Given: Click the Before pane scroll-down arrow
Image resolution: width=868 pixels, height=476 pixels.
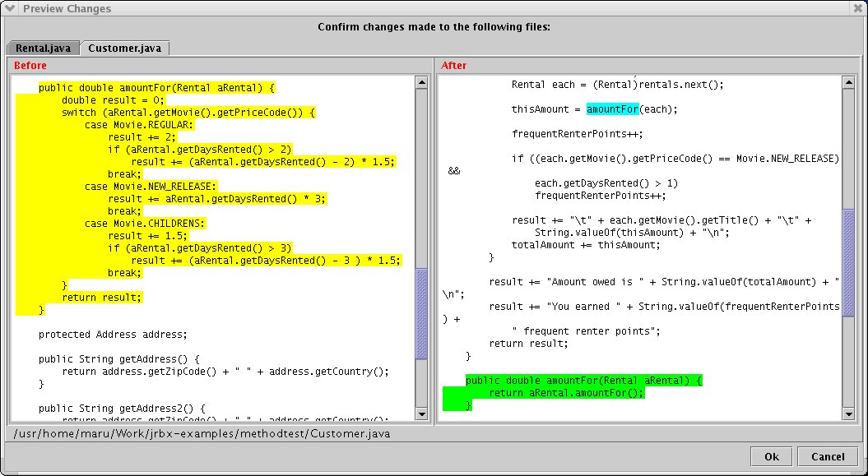Looking at the screenshot, I should tap(421, 413).
